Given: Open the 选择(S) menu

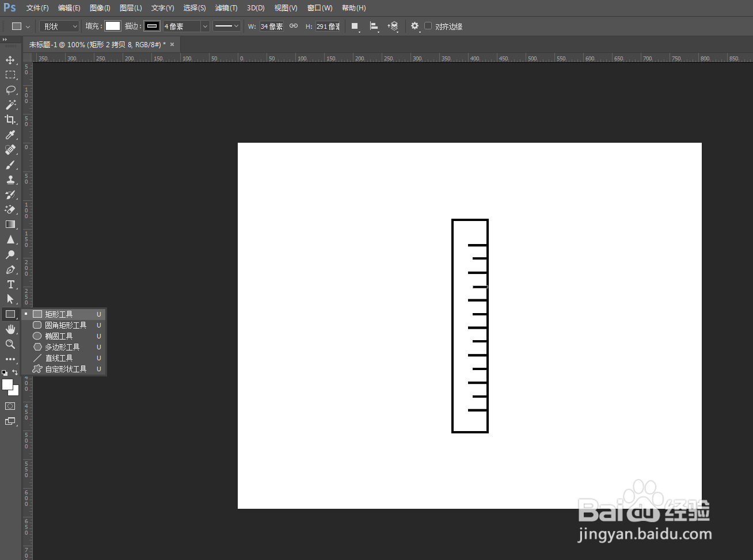Looking at the screenshot, I should click(x=195, y=8).
